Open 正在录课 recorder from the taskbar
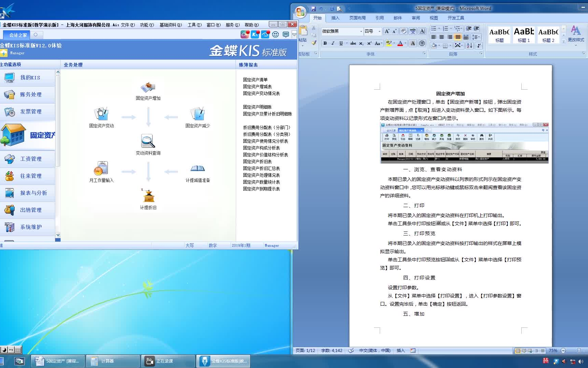The width and height of the screenshot is (588, 368). 168,361
